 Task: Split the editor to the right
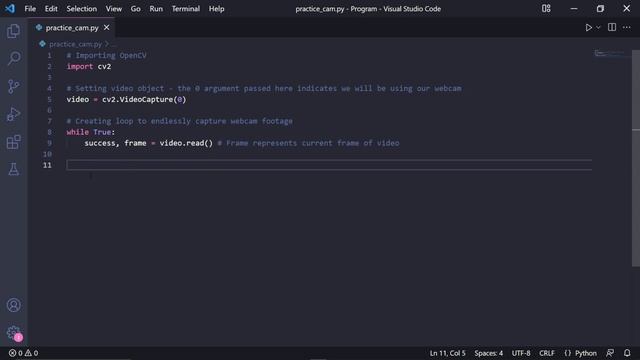click(x=611, y=27)
